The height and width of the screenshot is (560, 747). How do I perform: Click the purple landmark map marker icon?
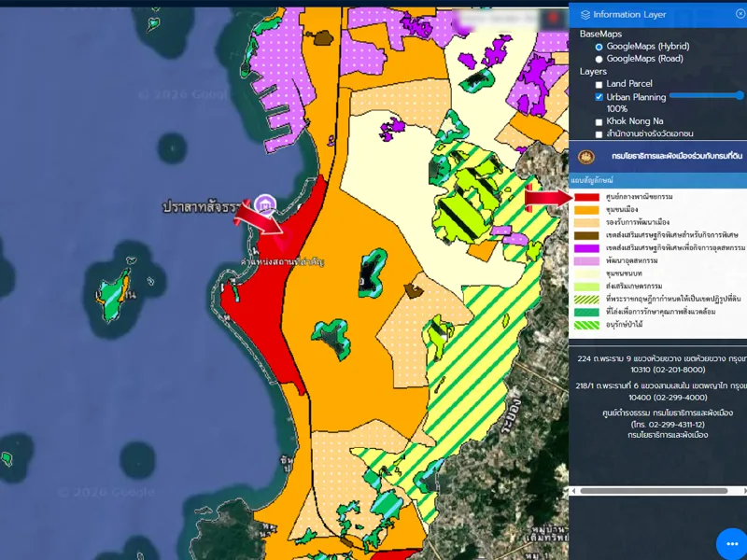tap(265, 204)
